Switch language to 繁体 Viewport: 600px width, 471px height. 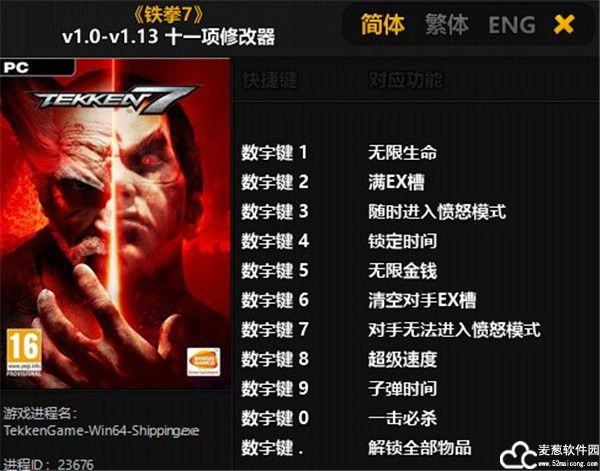[x=447, y=24]
